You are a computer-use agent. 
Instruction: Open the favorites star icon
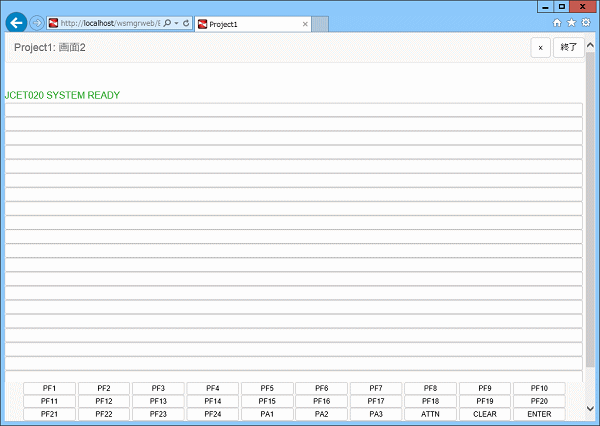(x=571, y=22)
